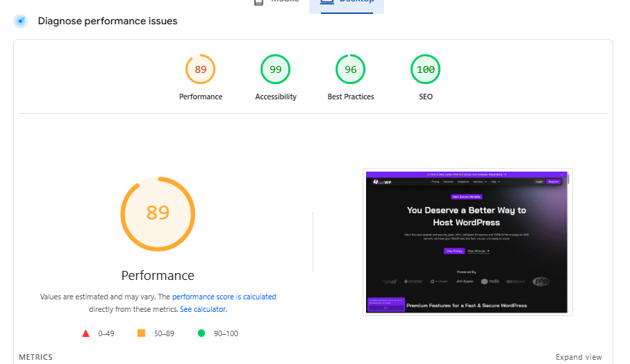Click the red triangle 0–49 legend icon

[x=85, y=333]
